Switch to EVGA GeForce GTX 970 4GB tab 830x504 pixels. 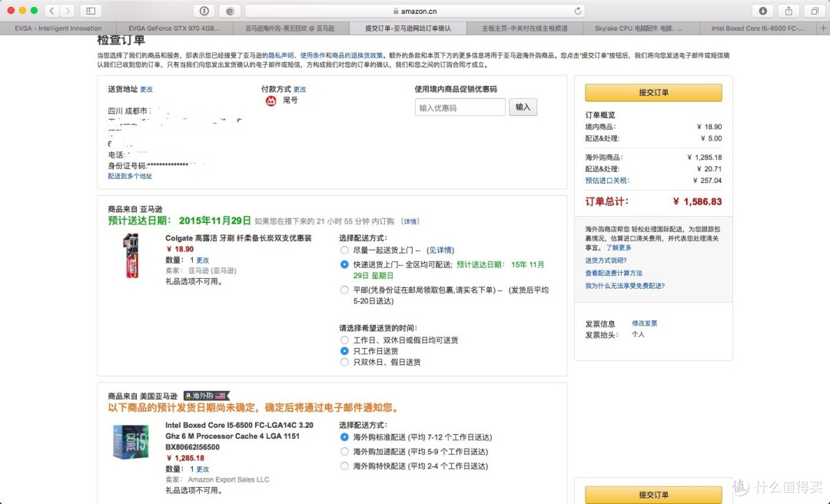[x=174, y=28]
